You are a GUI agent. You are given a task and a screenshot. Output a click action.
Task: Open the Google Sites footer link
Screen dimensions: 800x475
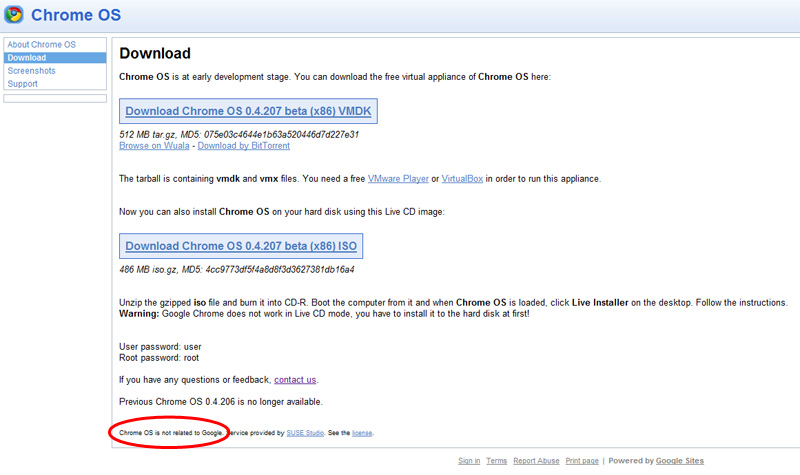680,461
